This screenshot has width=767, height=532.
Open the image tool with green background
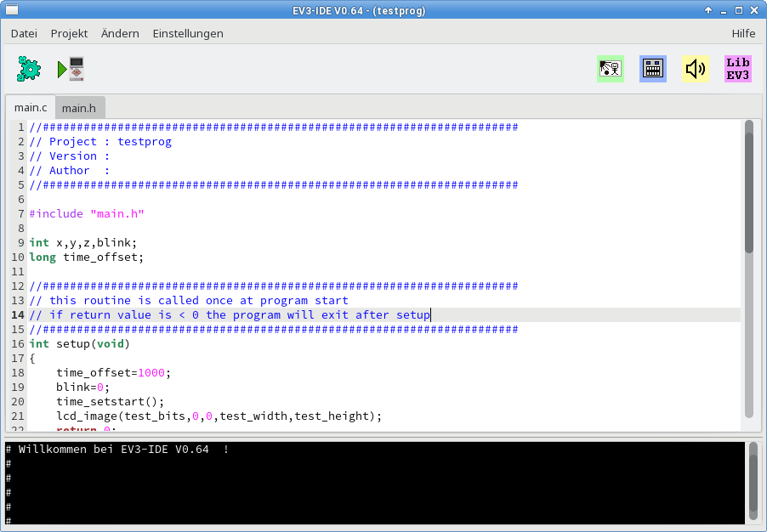[611, 69]
